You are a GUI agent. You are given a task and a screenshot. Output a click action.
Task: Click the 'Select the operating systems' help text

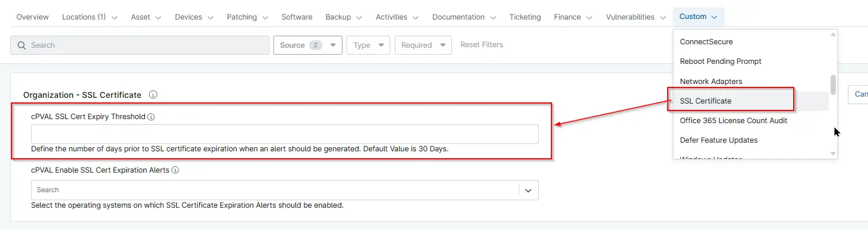(187, 205)
